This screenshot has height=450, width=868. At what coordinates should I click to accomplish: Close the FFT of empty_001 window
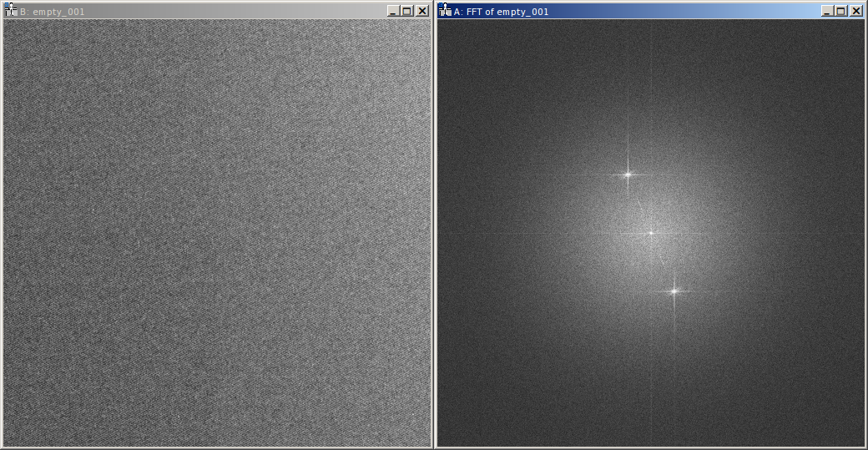[855, 11]
